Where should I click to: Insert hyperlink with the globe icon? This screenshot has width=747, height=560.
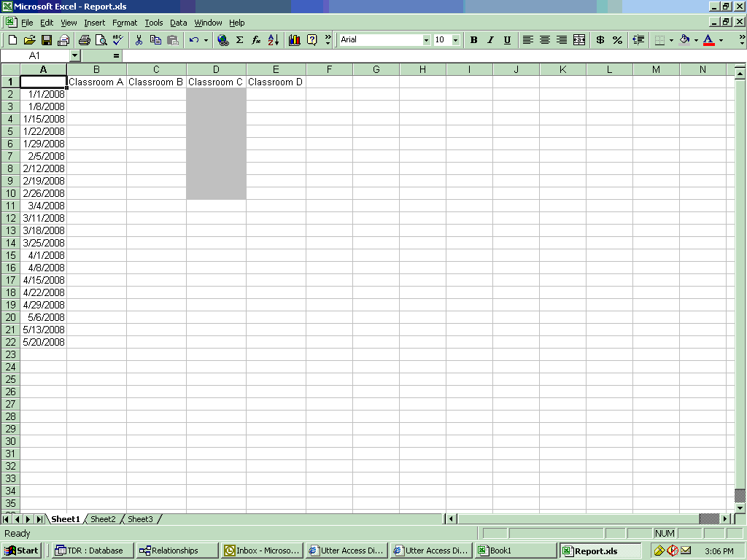pyautogui.click(x=222, y=40)
